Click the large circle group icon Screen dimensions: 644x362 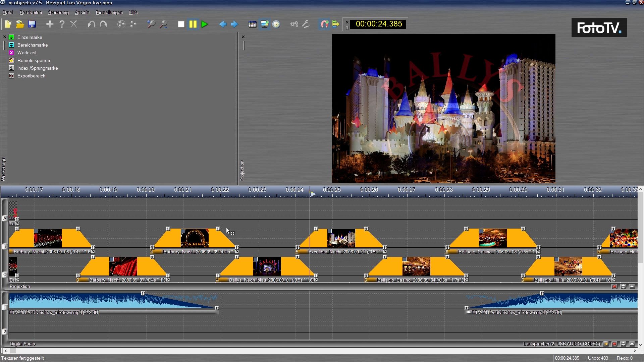(x=121, y=24)
